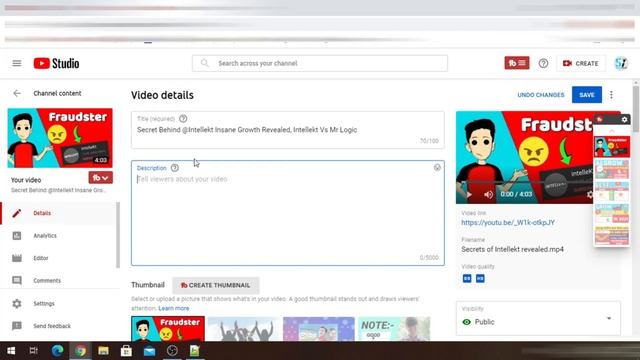
Task: Click the description help question icon
Action: coord(175,168)
